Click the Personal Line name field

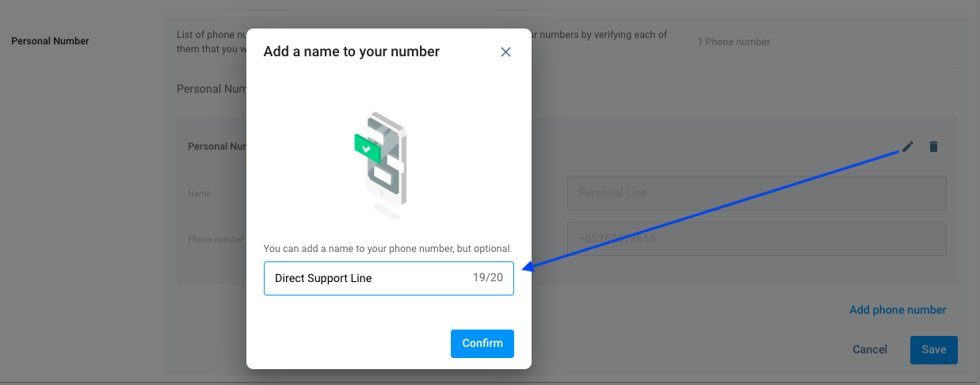point(756,193)
